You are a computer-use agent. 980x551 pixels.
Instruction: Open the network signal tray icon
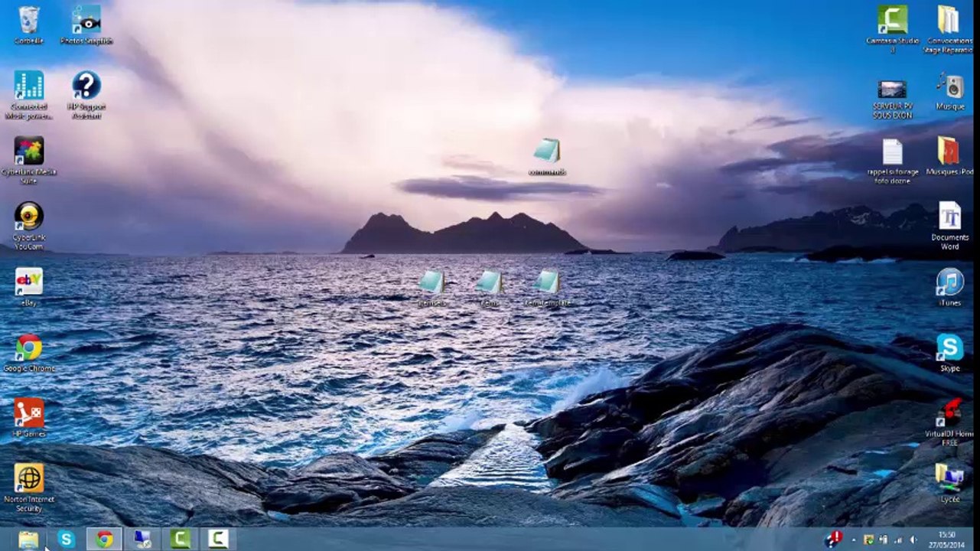coord(898,540)
